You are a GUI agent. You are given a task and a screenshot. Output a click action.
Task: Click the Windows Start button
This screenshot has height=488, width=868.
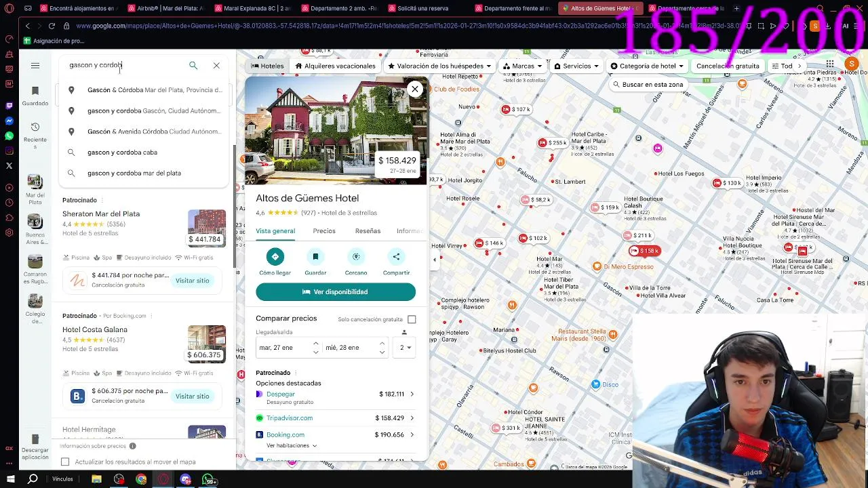(x=10, y=479)
